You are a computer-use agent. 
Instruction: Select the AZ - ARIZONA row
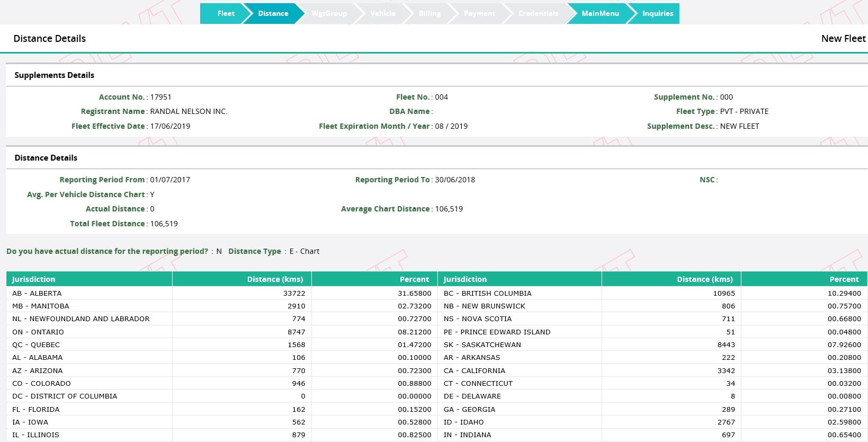[x=222, y=370]
